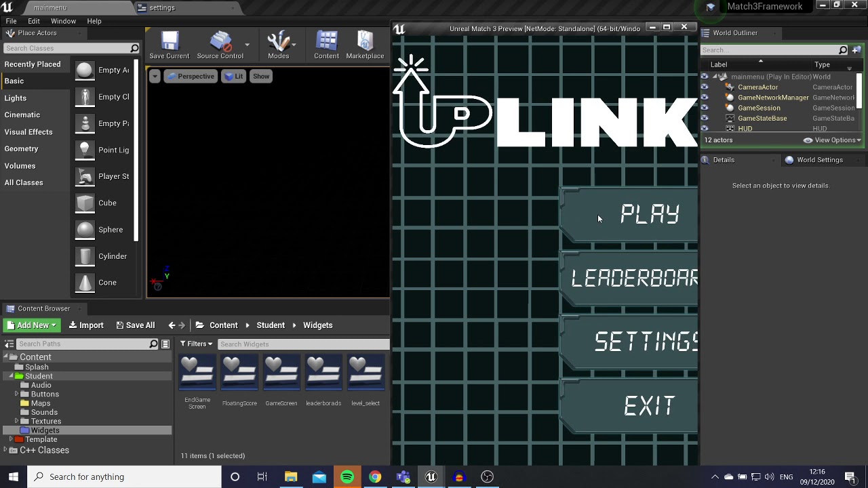Screen dimensions: 868x488
Task: Expand the Buttons folder in tree
Action: 16,394
